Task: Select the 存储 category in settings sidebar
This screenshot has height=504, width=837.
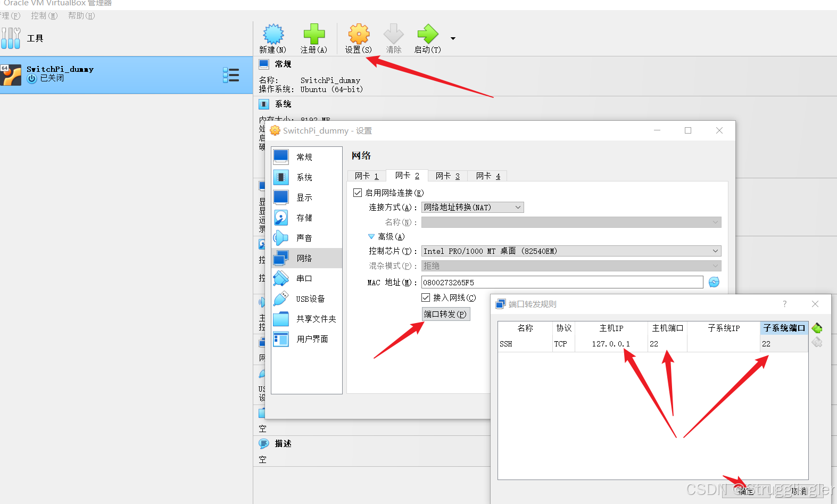Action: (306, 218)
